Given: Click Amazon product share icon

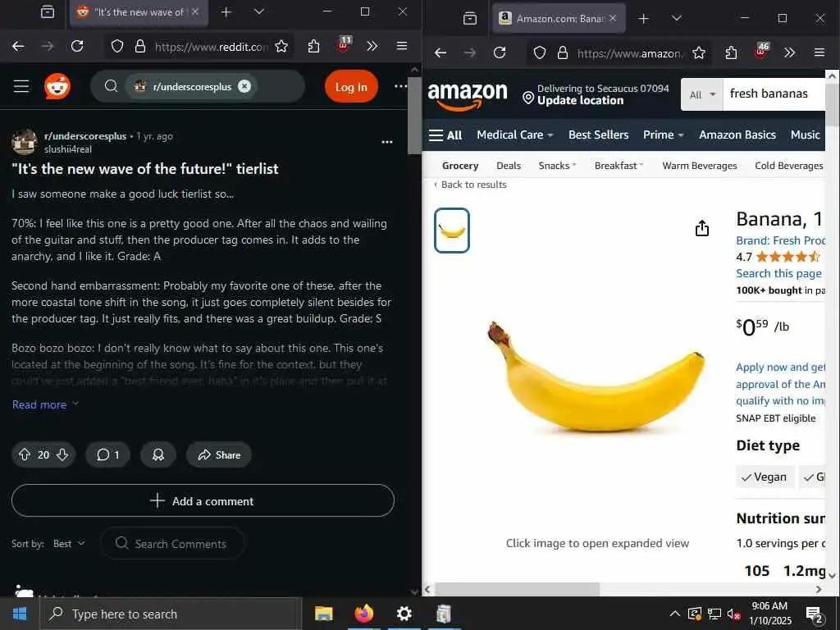Looking at the screenshot, I should coord(702,228).
